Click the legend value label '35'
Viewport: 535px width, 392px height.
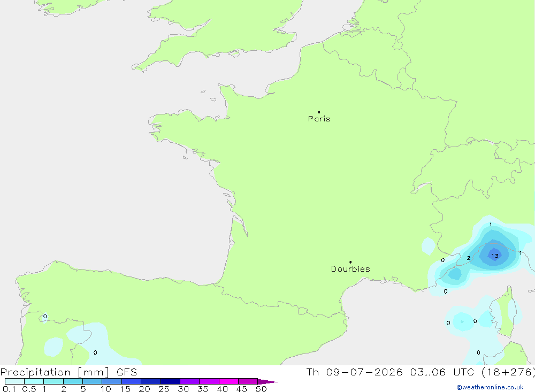[x=203, y=389]
